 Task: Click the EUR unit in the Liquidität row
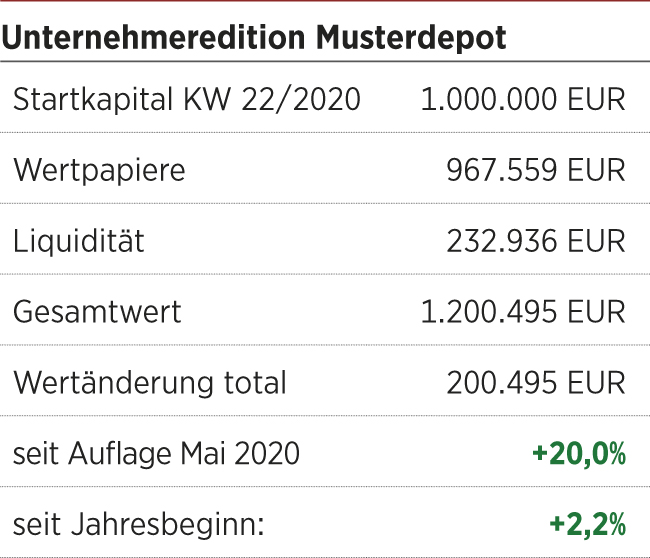click(596, 241)
